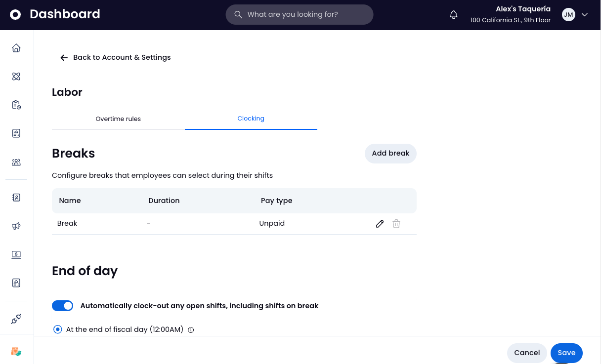601x364 pixels.
Task: Edit the Break row with pencil icon
Action: click(380, 224)
